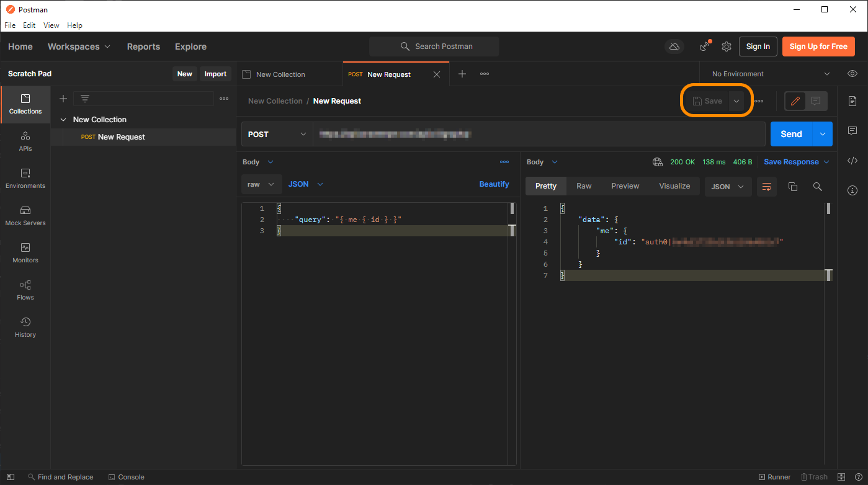Toggle two-pane layout icon in status bar
The image size is (868, 485).
click(x=841, y=477)
